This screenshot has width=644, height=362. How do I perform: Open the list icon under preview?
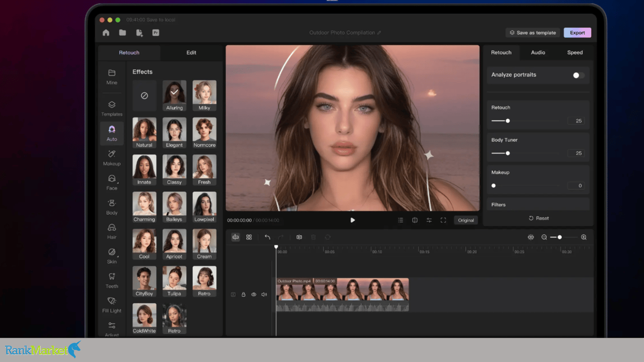401,220
